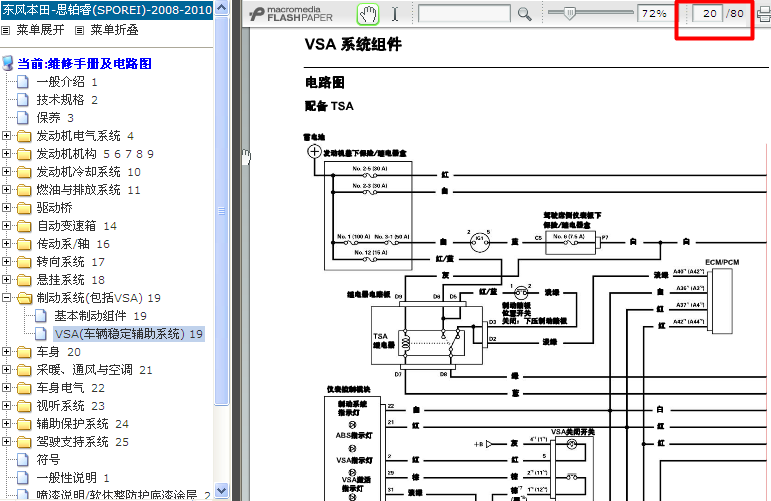Screen dimensions: 771x501
Task: Click the VSA 系统组件 document heading
Action: click(353, 44)
